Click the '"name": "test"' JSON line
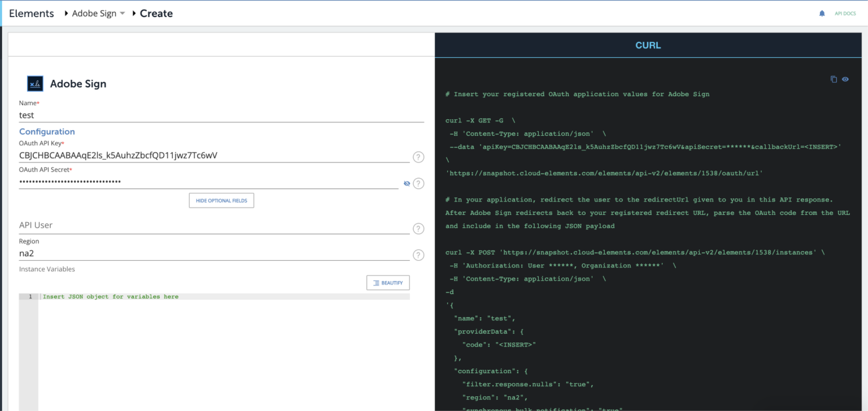The height and width of the screenshot is (411, 868). (x=485, y=318)
